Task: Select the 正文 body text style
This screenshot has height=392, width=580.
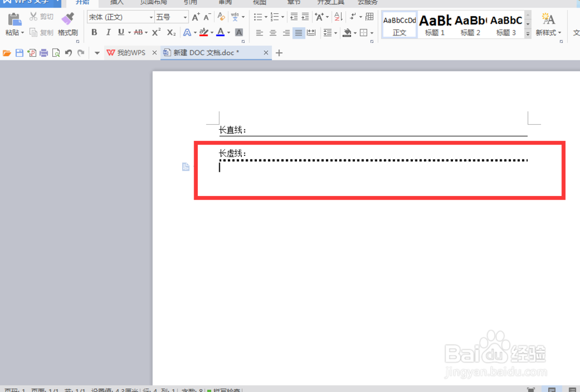Action: tap(400, 24)
